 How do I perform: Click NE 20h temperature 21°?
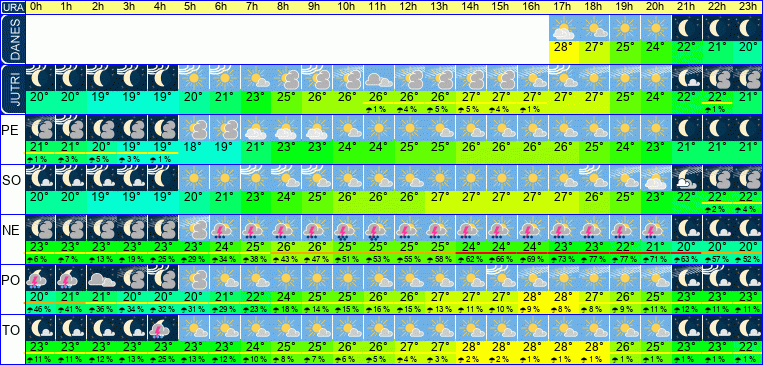coord(655,247)
